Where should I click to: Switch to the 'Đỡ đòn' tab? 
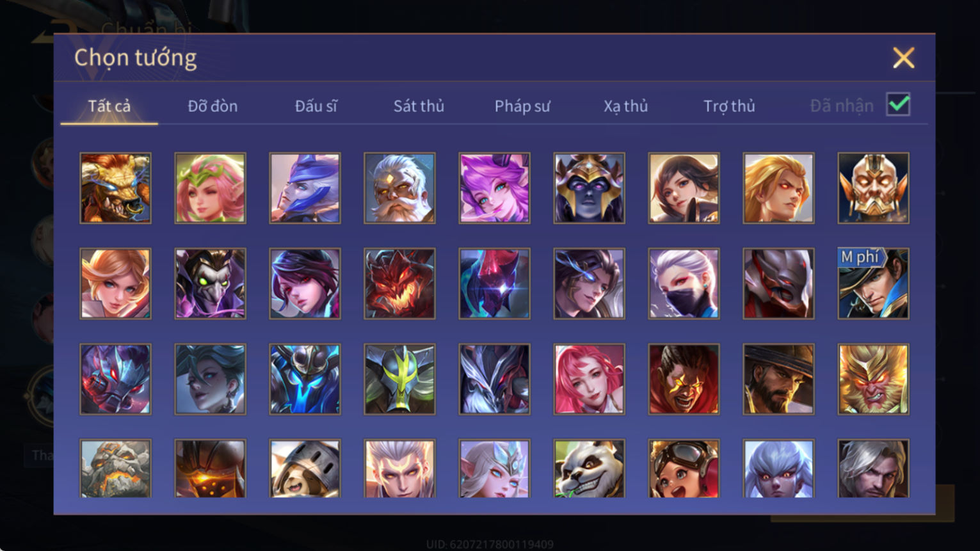click(213, 106)
